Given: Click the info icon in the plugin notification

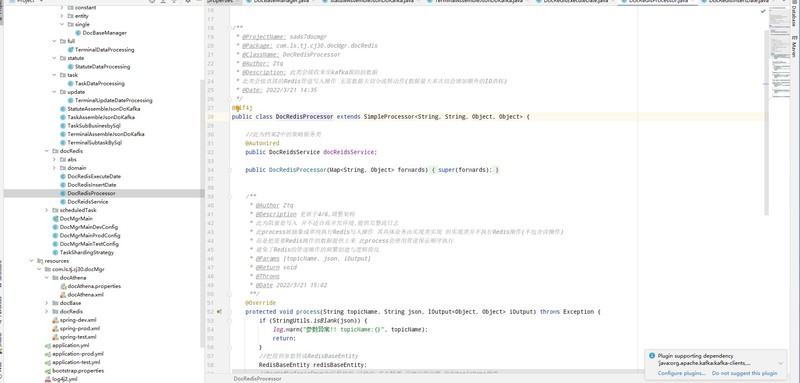Looking at the screenshot, I should (x=652, y=356).
